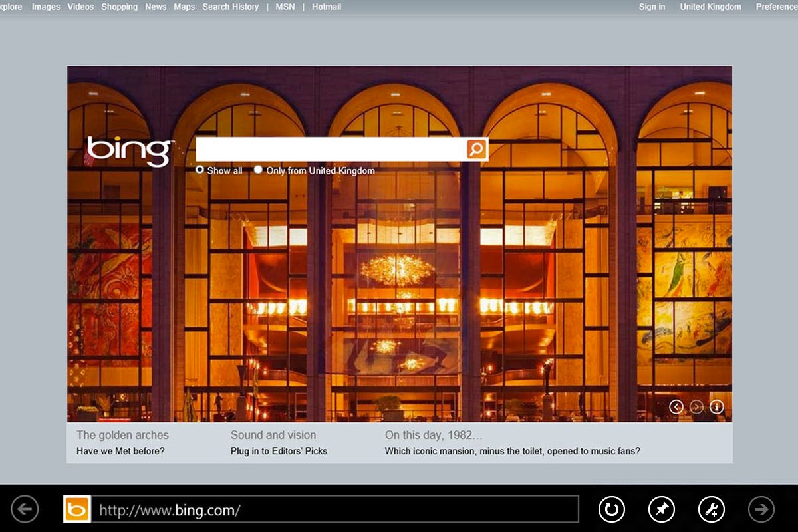The height and width of the screenshot is (532, 798).
Task: Click the Bing favicon in the address bar
Action: [x=77, y=510]
